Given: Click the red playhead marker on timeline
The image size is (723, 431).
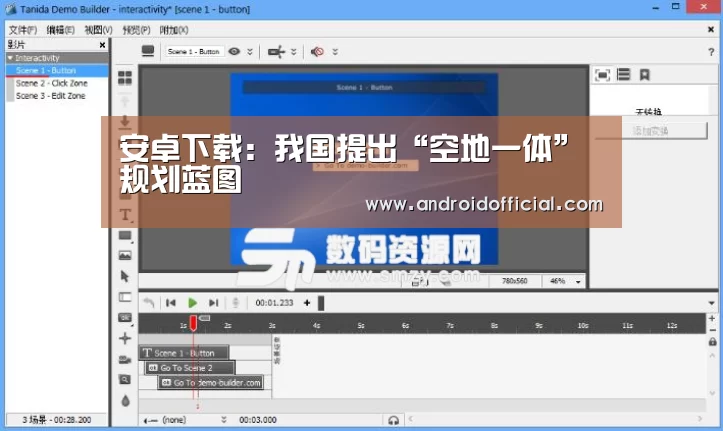Looking at the screenshot, I should [194, 323].
